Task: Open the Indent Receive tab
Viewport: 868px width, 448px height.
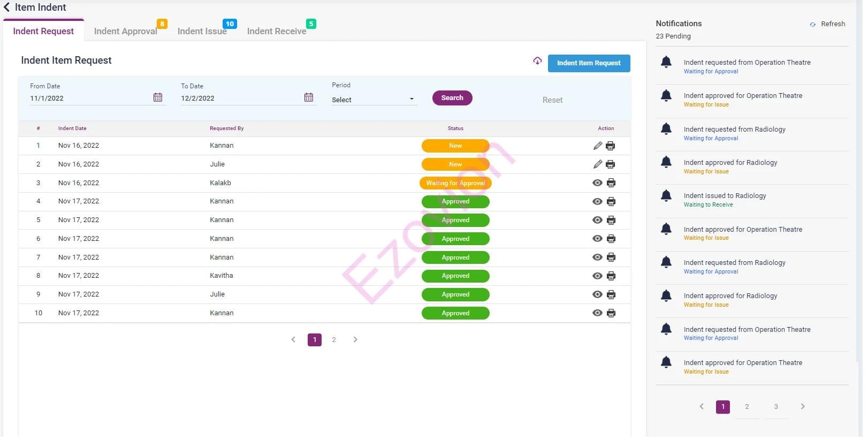Action: [x=276, y=32]
